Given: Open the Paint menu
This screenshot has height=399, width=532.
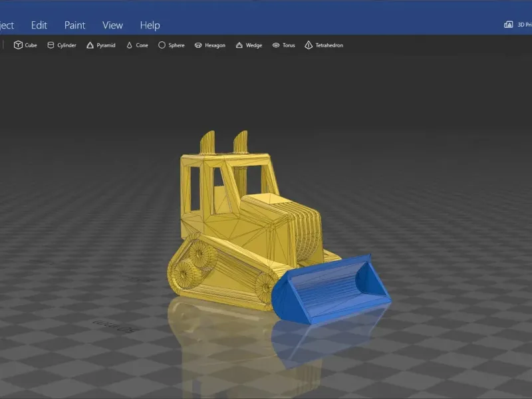Looking at the screenshot, I should [x=74, y=25].
